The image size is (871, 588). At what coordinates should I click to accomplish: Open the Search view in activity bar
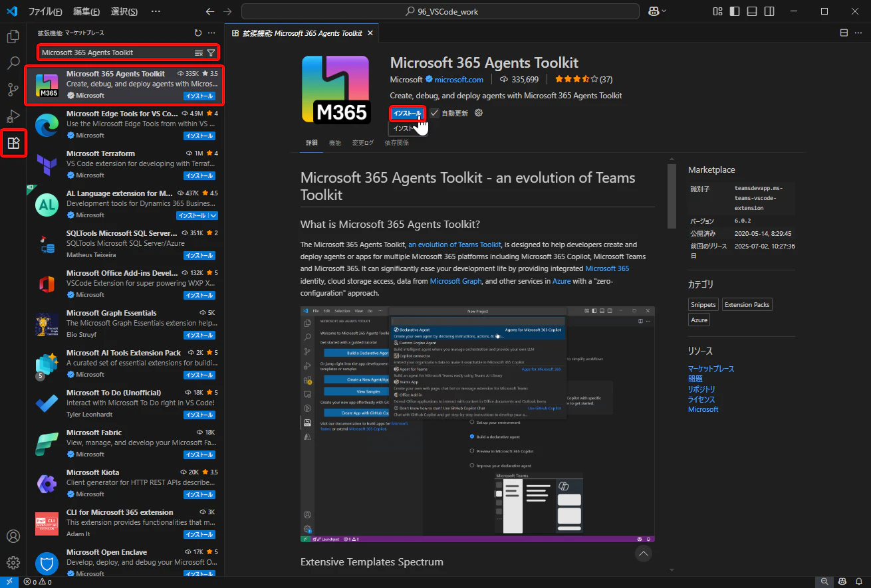point(13,63)
